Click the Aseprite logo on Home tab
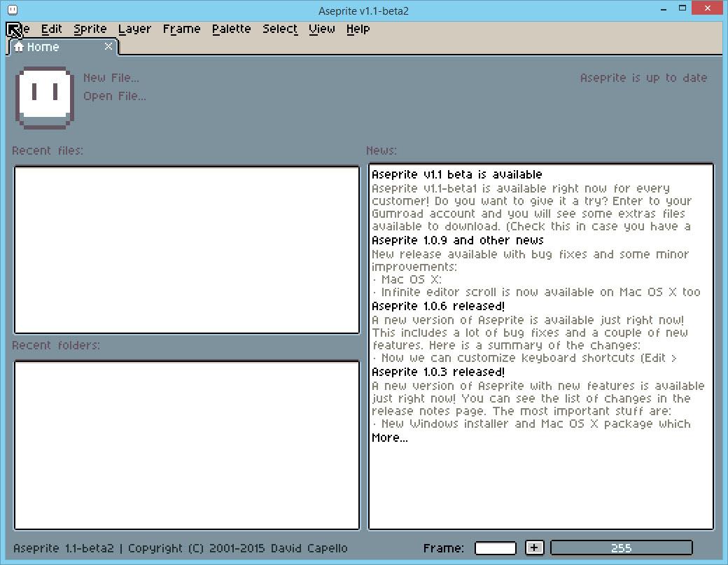 pyautogui.click(x=45, y=97)
